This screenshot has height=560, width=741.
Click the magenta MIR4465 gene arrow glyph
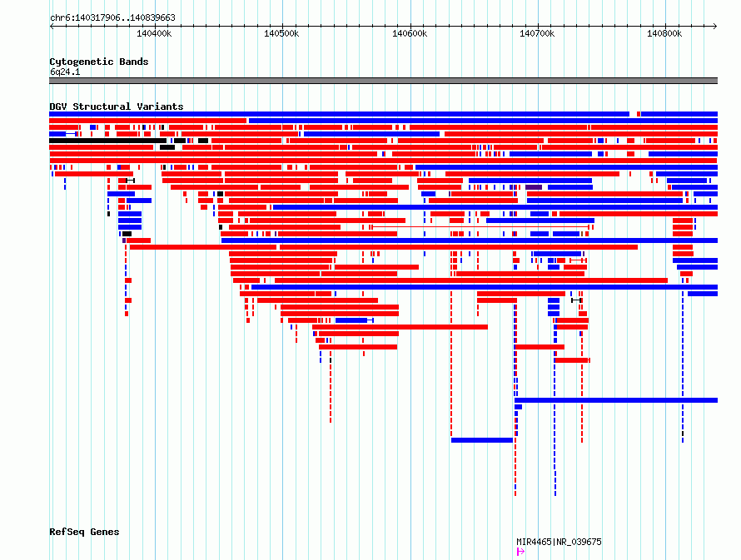(520, 552)
